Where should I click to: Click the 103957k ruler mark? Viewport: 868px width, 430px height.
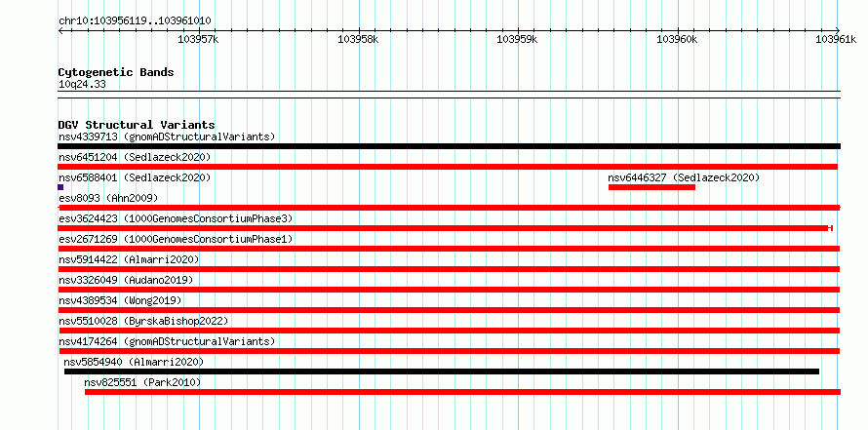click(x=198, y=39)
